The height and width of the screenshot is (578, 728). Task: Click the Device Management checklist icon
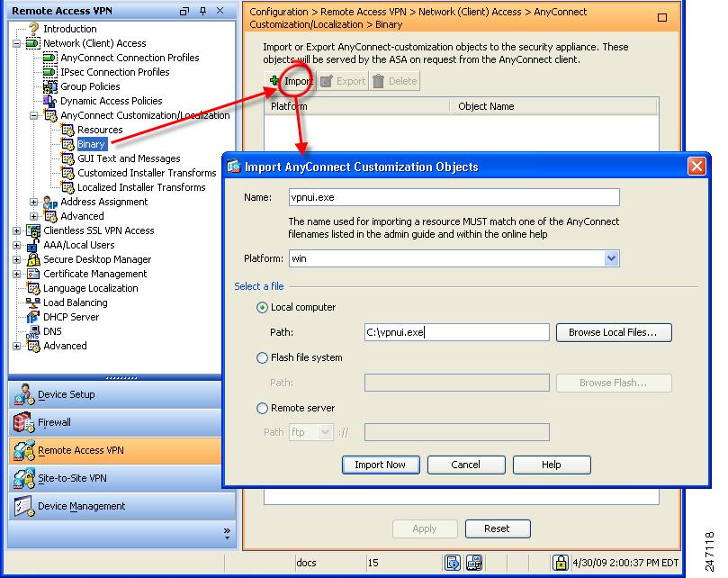click(x=23, y=507)
